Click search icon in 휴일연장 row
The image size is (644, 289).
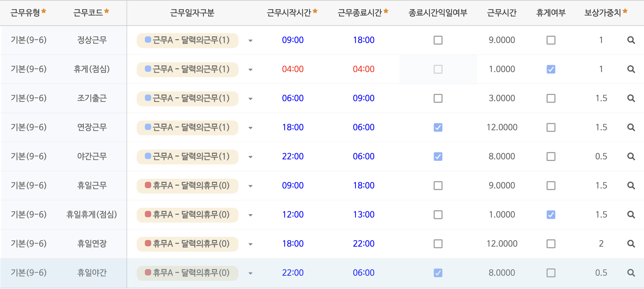point(631,244)
